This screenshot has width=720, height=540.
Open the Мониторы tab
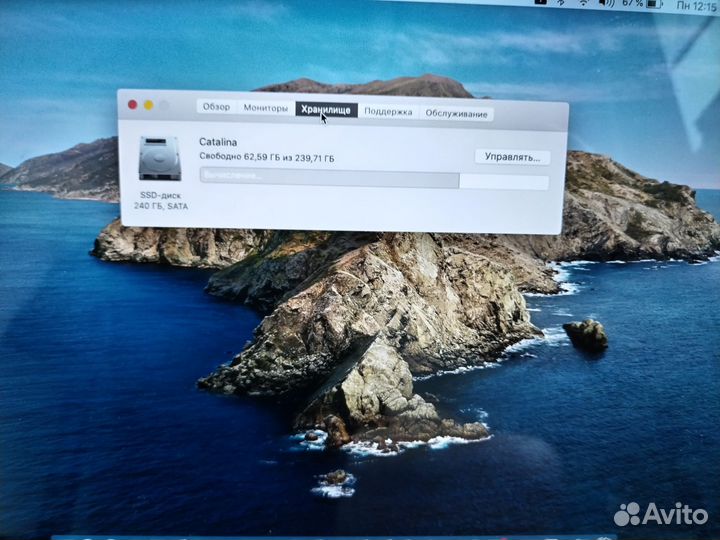265,108
